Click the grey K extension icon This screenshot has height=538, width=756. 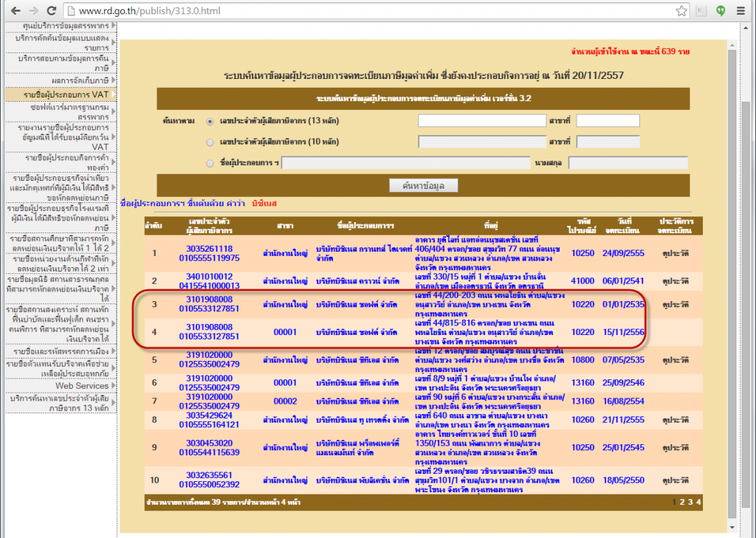coord(701,12)
